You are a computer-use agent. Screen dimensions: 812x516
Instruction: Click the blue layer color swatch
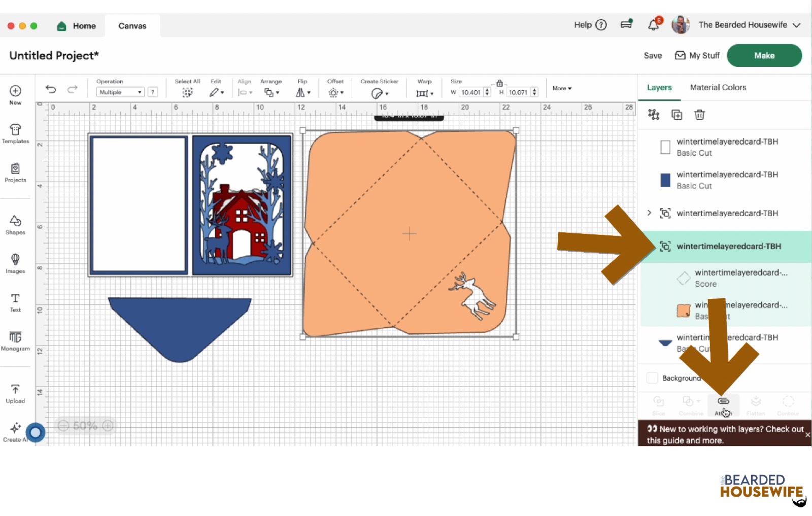coord(665,180)
